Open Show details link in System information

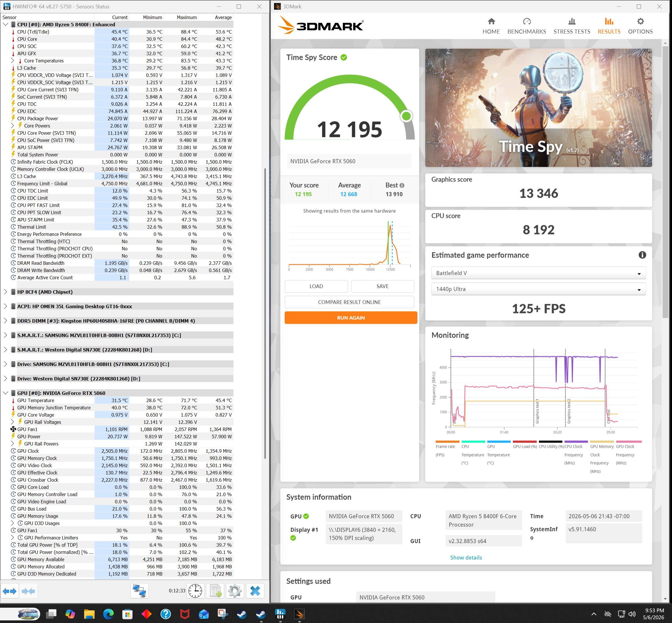tap(466, 558)
